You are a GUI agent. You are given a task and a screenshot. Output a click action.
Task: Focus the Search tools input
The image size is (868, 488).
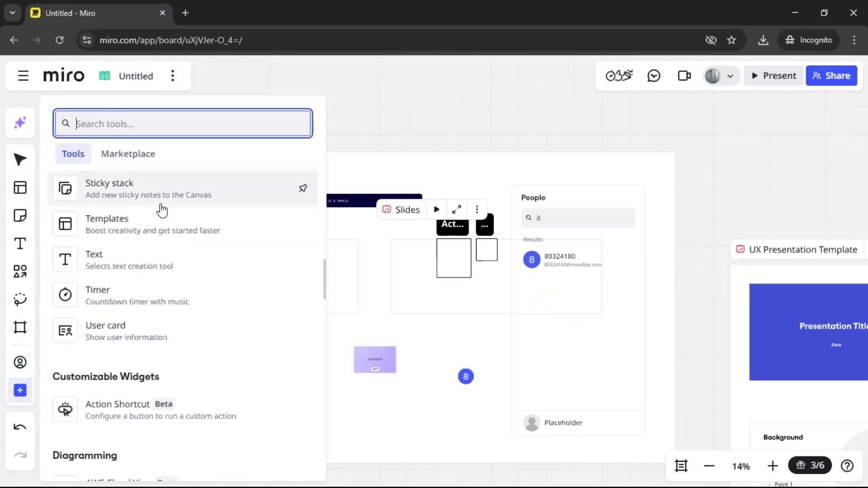coord(183,123)
